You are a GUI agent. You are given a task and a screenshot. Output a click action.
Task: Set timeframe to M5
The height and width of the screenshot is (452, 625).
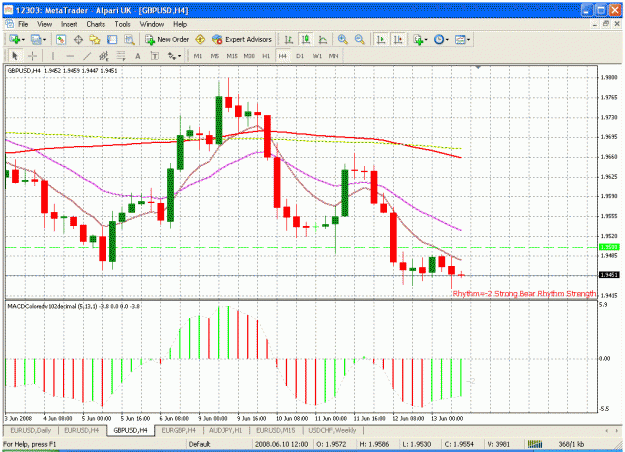215,56
